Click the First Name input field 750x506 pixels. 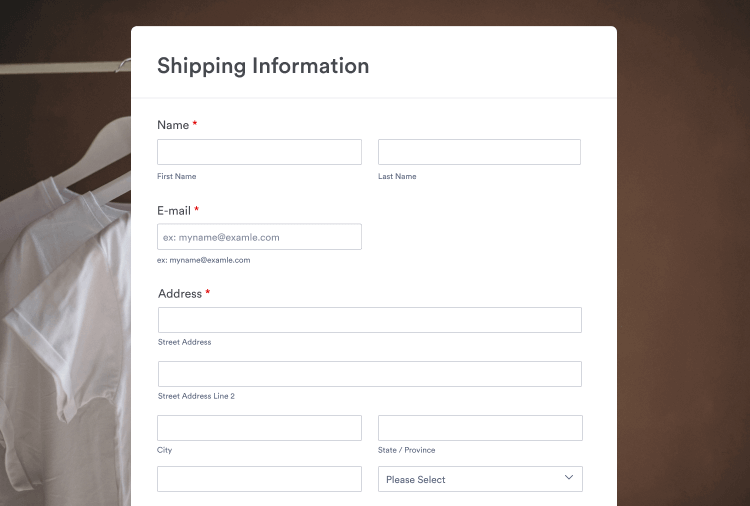click(259, 152)
